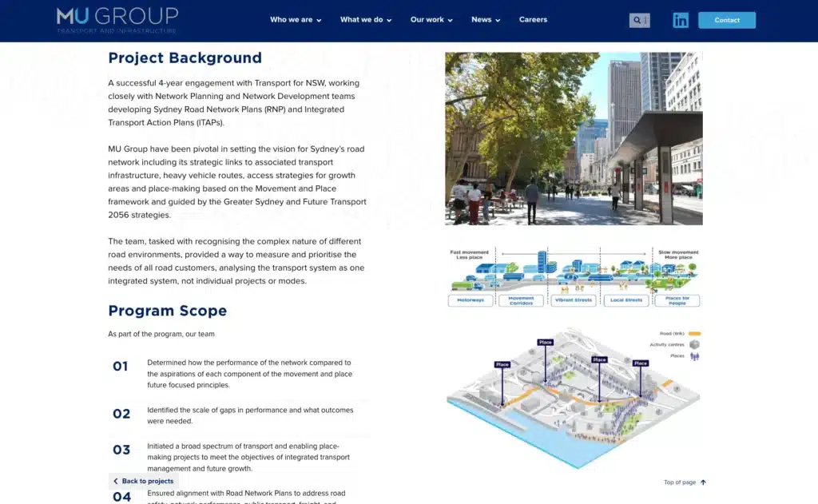The width and height of the screenshot is (818, 504).
Task: Click the Places people legend icon
Action: 695,355
